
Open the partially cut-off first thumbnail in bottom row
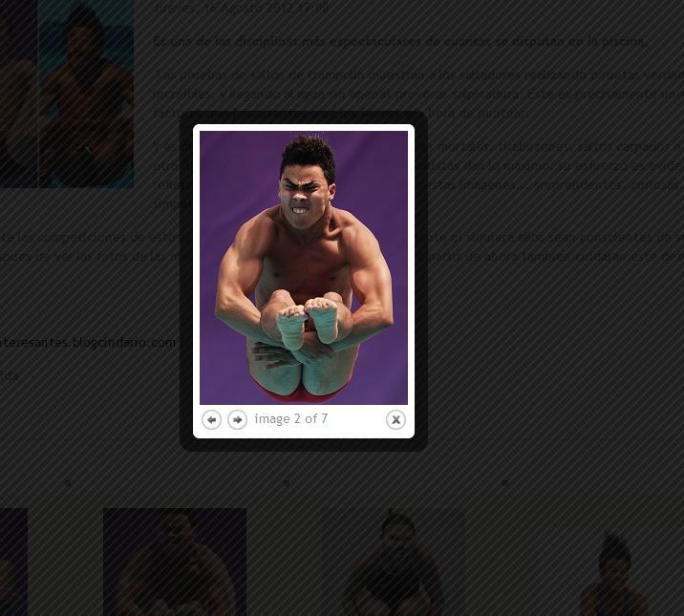tap(13, 562)
